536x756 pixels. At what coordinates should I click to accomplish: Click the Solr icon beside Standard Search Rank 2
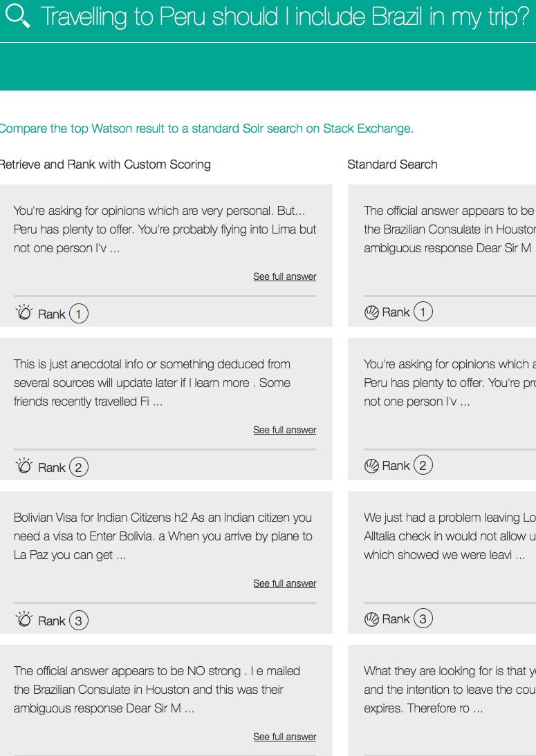pos(371,466)
